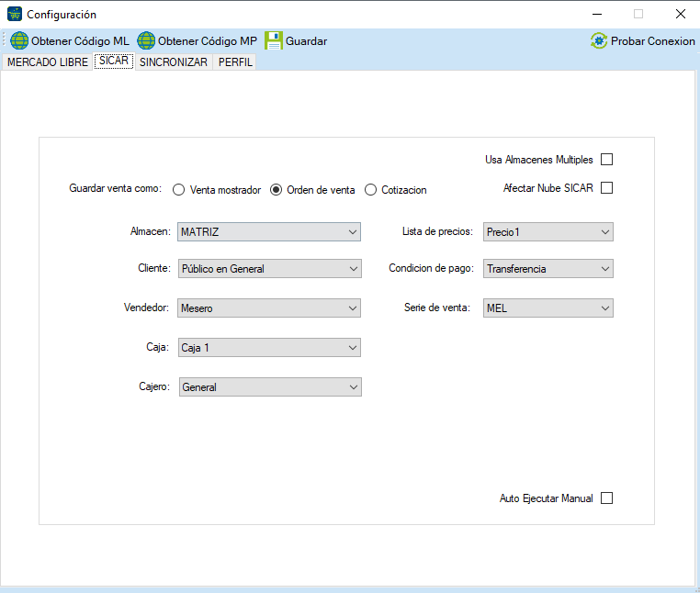Image resolution: width=700 pixels, height=593 pixels.
Task: Click the Caja: label text
Action: (x=158, y=347)
